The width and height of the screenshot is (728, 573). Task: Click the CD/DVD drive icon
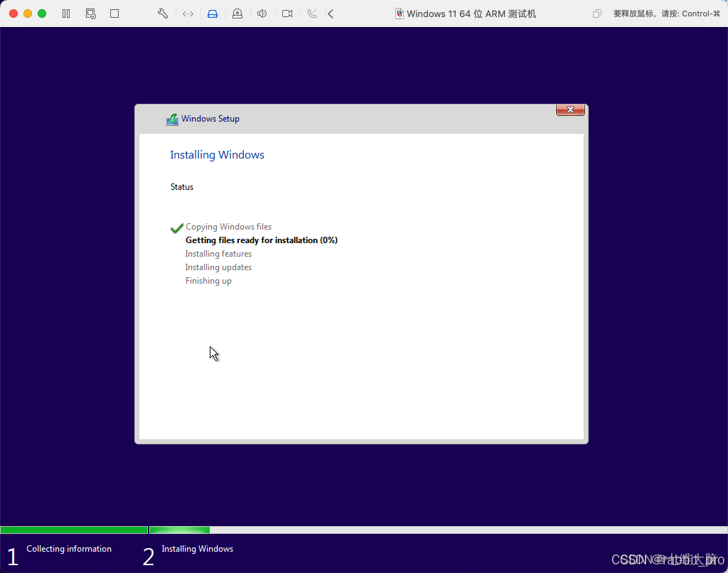[237, 14]
